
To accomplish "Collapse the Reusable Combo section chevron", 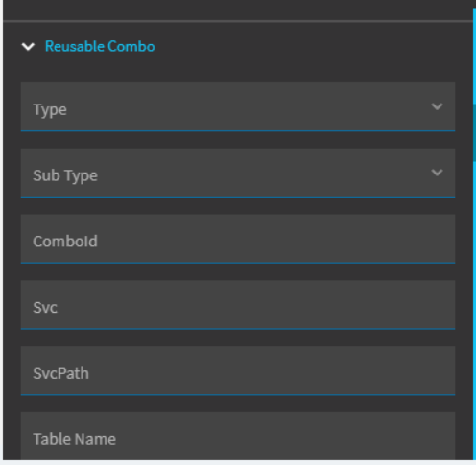I will (28, 47).
